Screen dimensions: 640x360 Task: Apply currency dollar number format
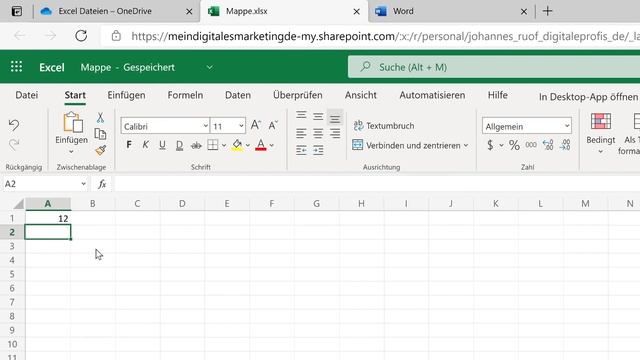[490, 145]
